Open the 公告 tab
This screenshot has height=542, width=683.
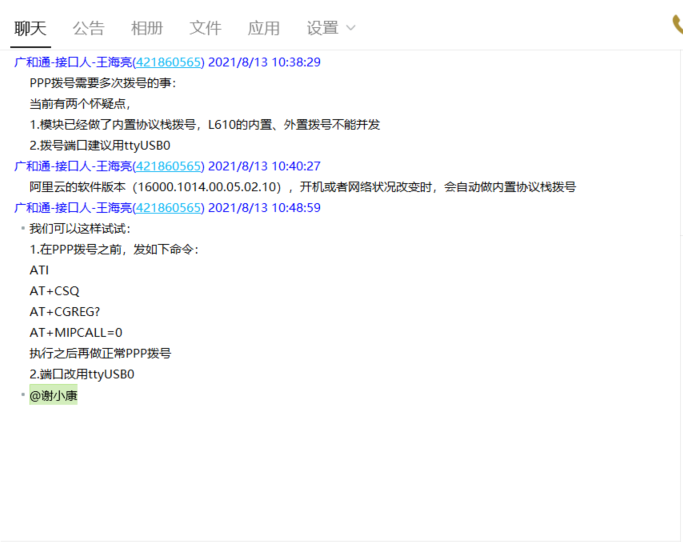(88, 28)
